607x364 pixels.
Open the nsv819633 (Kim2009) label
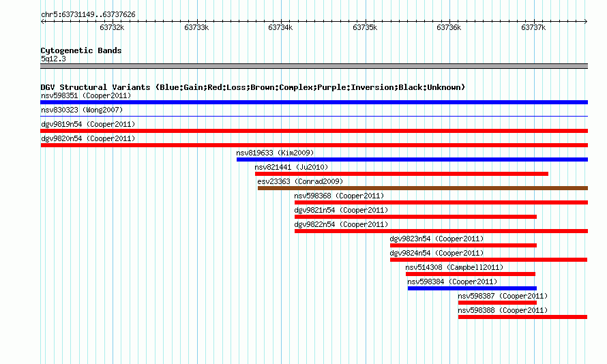click(276, 153)
